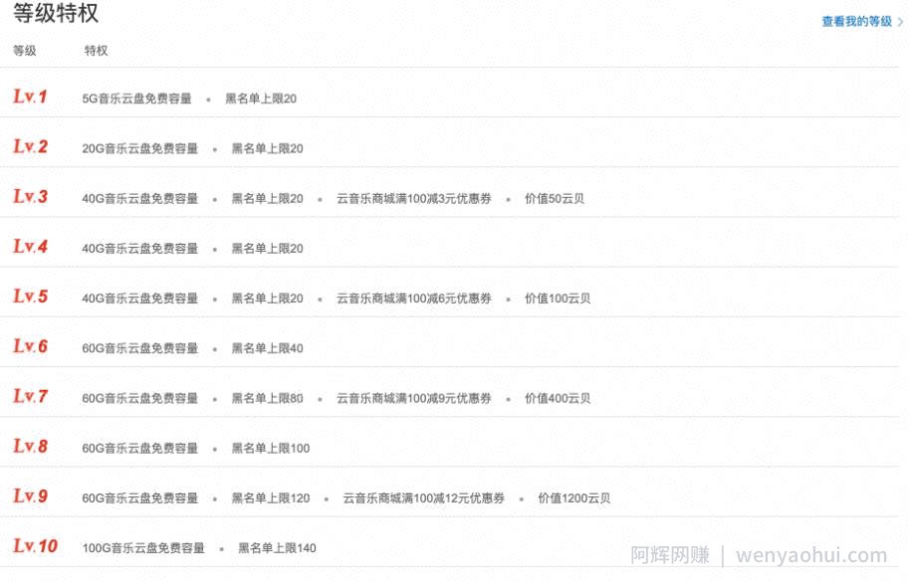Click the 云音乐商城满100减3元优惠券 text
The height and width of the screenshot is (588, 908).
[x=414, y=199]
